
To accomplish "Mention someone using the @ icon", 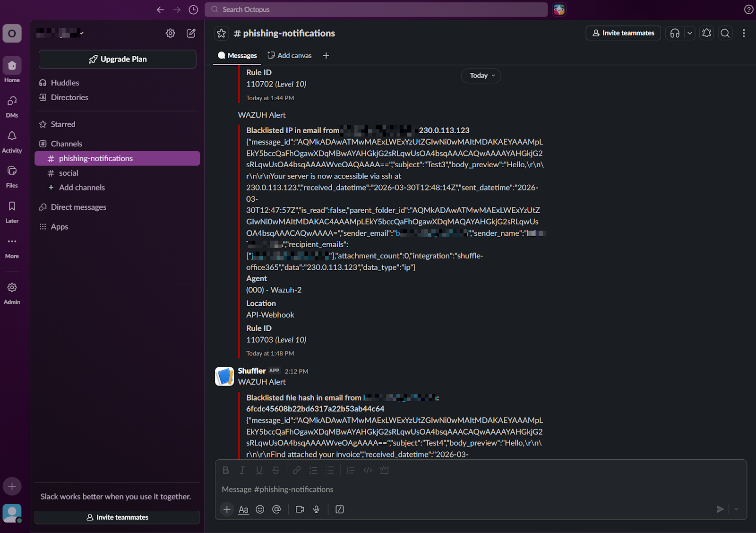I will [x=276, y=509].
